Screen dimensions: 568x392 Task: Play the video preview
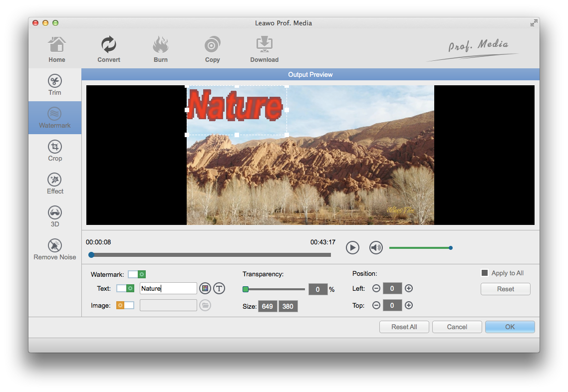352,247
